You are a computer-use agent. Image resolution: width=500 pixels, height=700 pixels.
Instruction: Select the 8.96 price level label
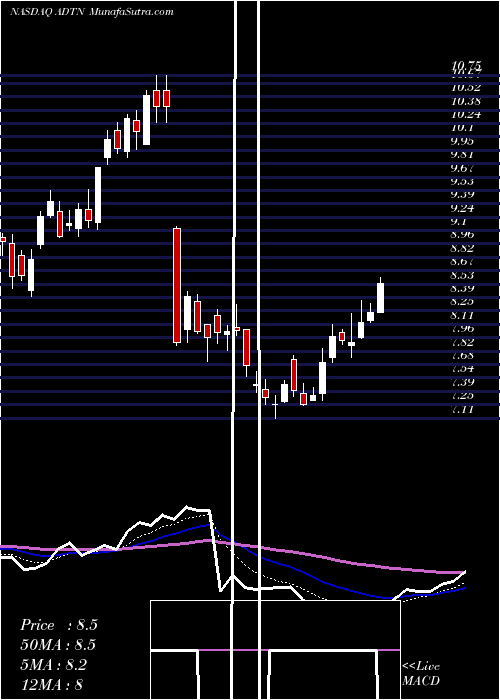tap(463, 234)
